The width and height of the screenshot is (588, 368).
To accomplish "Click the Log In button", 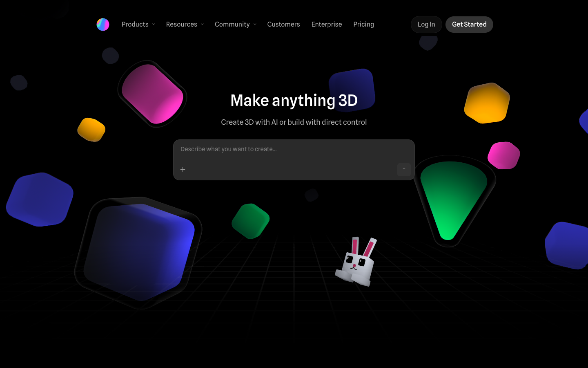I will pos(426,25).
